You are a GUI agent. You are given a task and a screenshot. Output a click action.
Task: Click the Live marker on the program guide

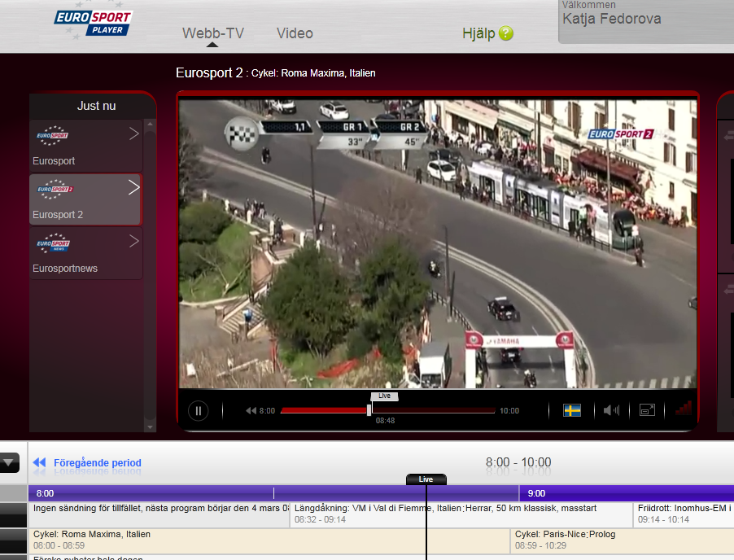click(x=426, y=479)
